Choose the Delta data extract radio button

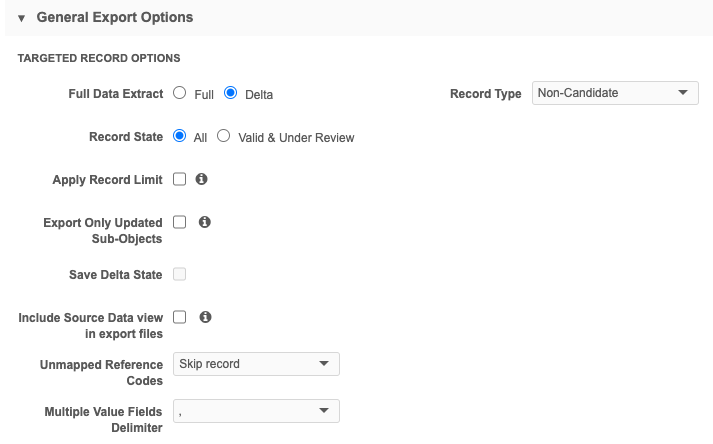[x=231, y=93]
